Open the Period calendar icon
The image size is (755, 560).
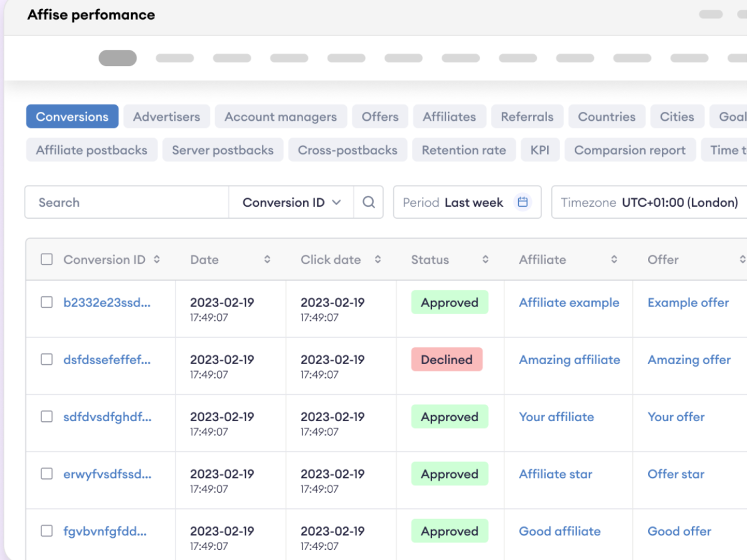click(x=522, y=202)
